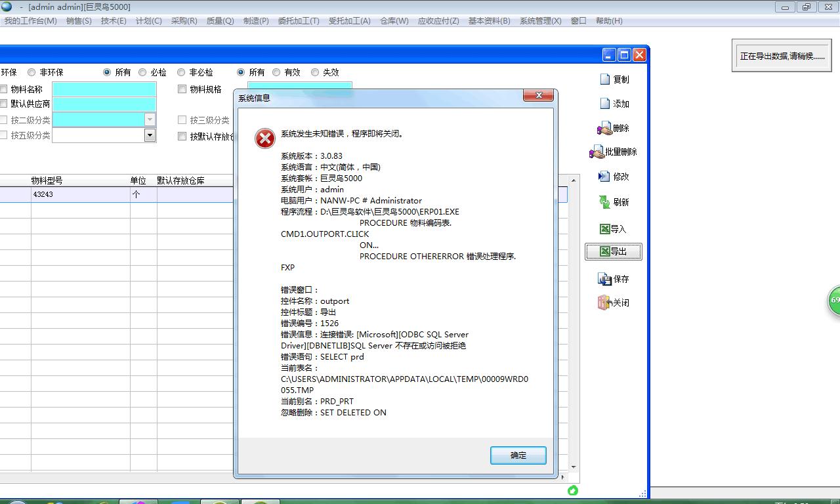This screenshot has width=840, height=504.
Task: Click the 关闭 (Close) door icon
Action: click(x=604, y=303)
